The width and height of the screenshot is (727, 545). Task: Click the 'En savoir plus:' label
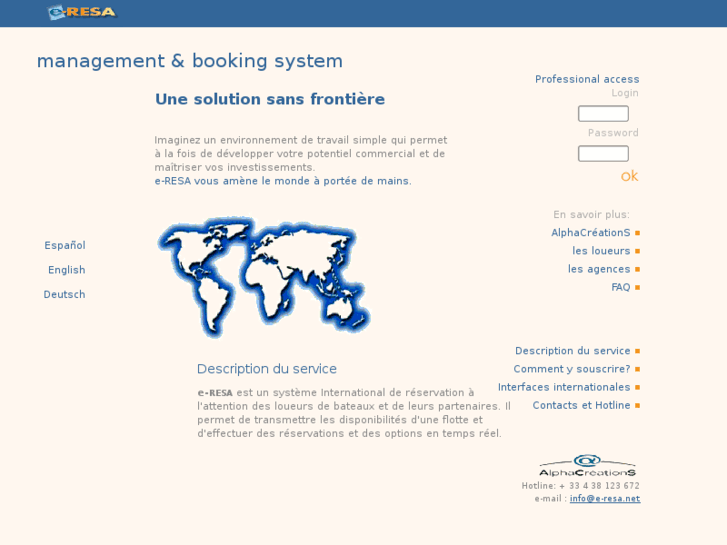pos(591,215)
